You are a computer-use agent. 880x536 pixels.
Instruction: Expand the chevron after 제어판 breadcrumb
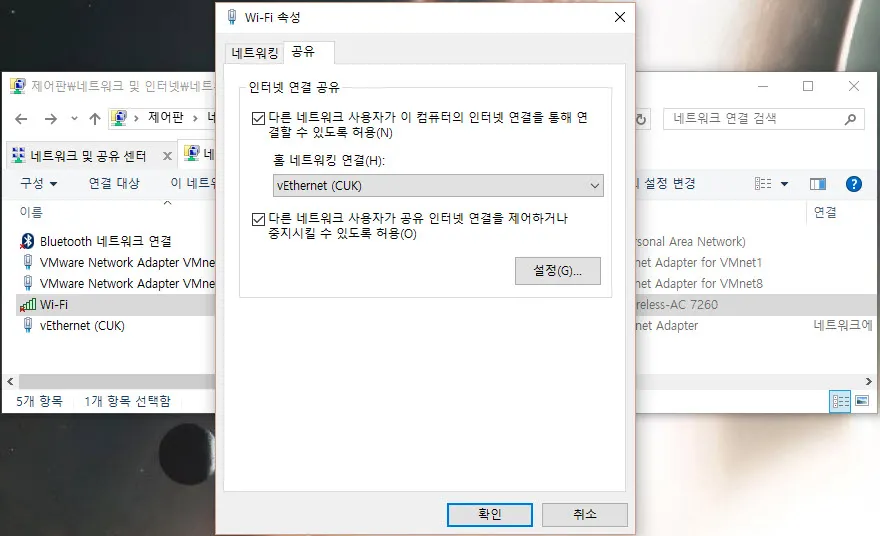(x=195, y=118)
